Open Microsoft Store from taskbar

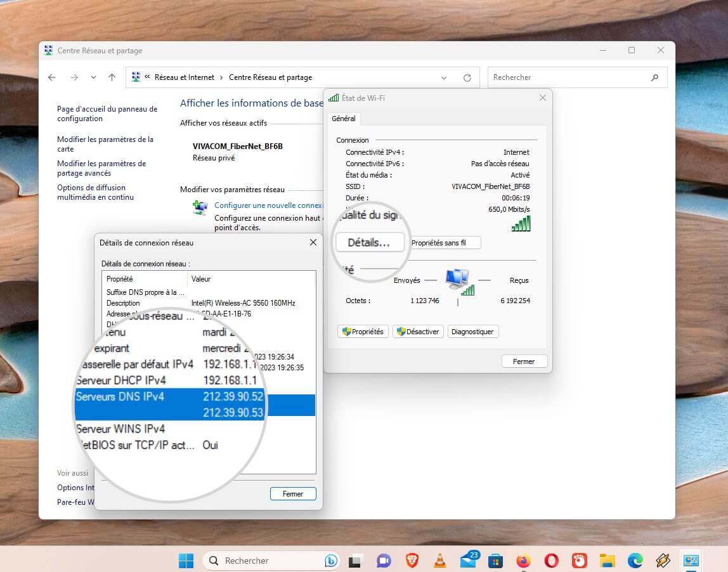(x=495, y=561)
